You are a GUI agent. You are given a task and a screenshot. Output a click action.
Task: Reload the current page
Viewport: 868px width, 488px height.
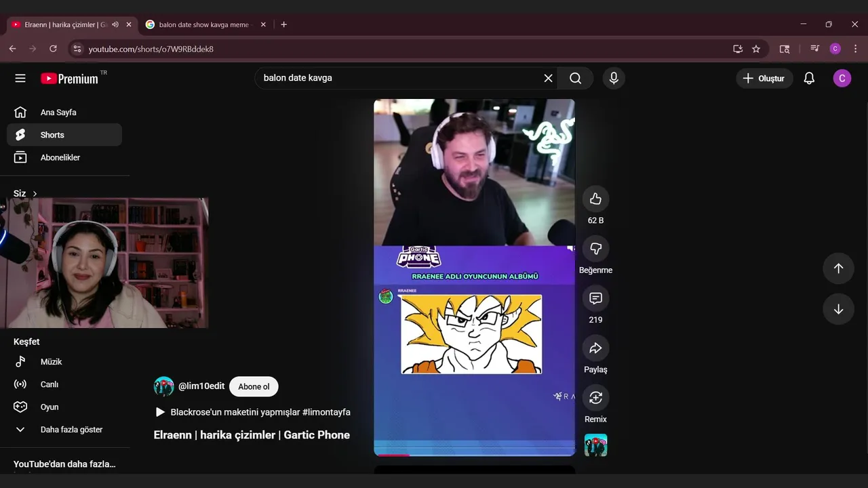tap(53, 49)
